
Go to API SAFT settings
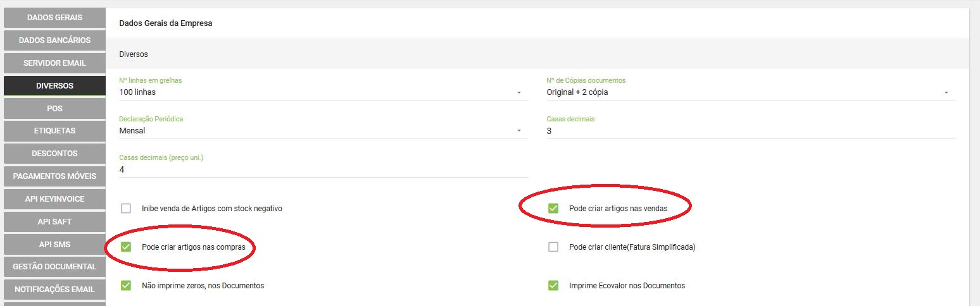pos(54,222)
